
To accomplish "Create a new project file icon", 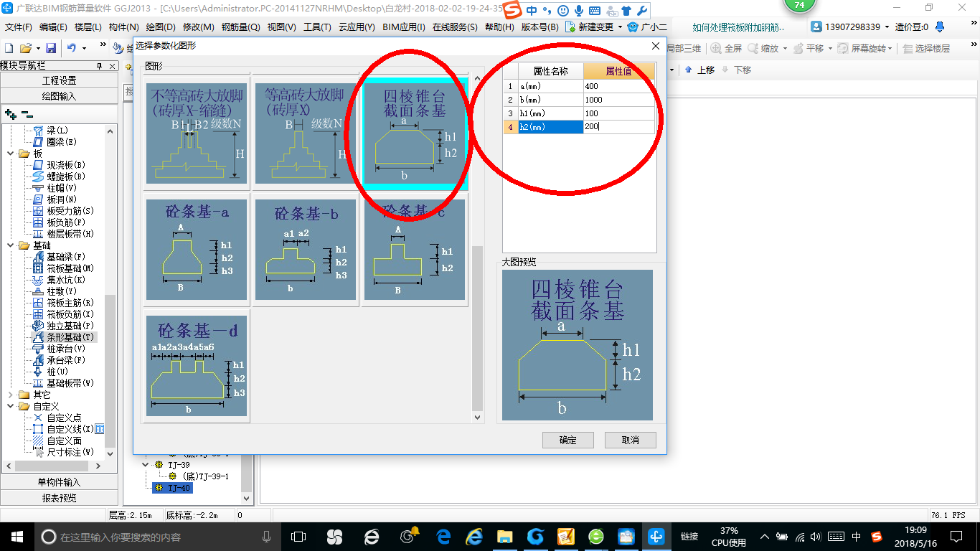I will 9,48.
